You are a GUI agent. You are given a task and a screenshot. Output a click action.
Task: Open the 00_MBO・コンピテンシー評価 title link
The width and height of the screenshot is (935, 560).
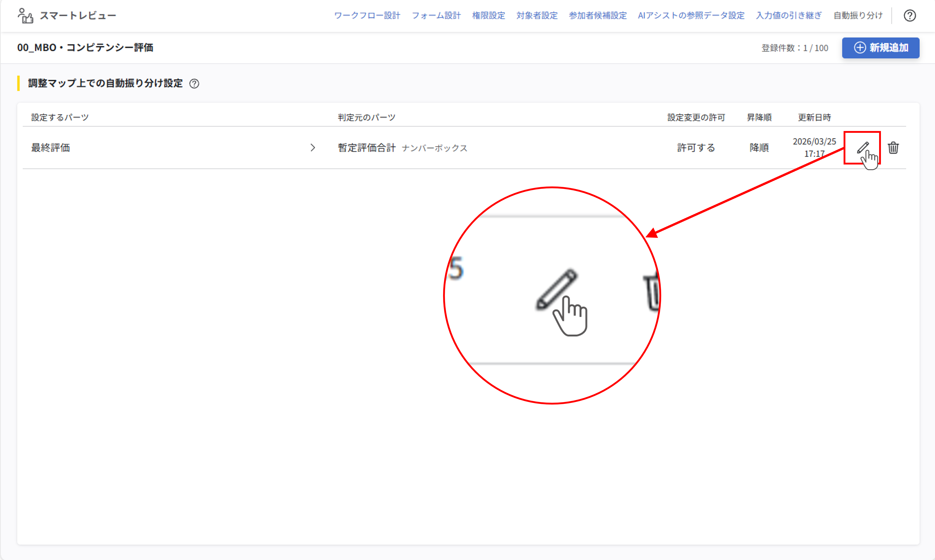(x=85, y=48)
